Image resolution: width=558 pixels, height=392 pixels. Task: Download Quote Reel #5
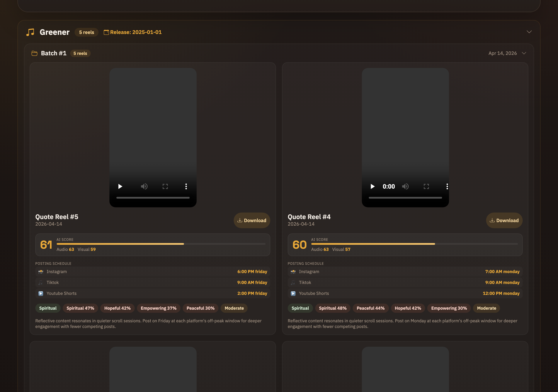coord(252,220)
